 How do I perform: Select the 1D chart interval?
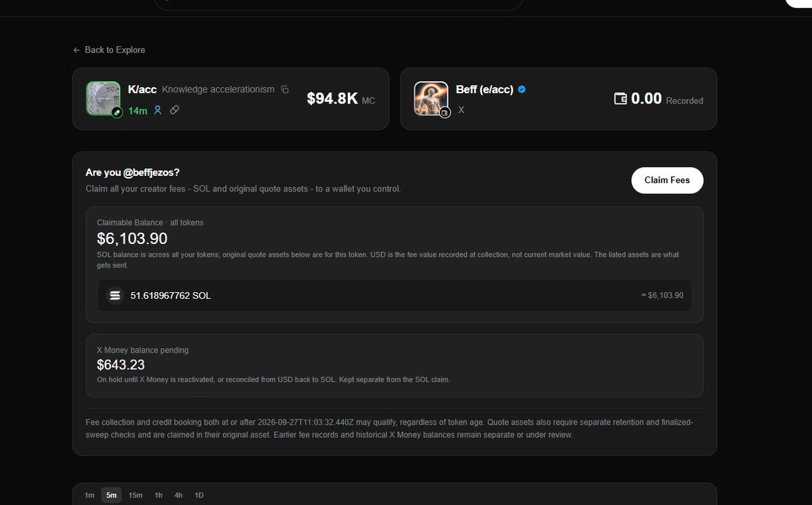pos(199,495)
